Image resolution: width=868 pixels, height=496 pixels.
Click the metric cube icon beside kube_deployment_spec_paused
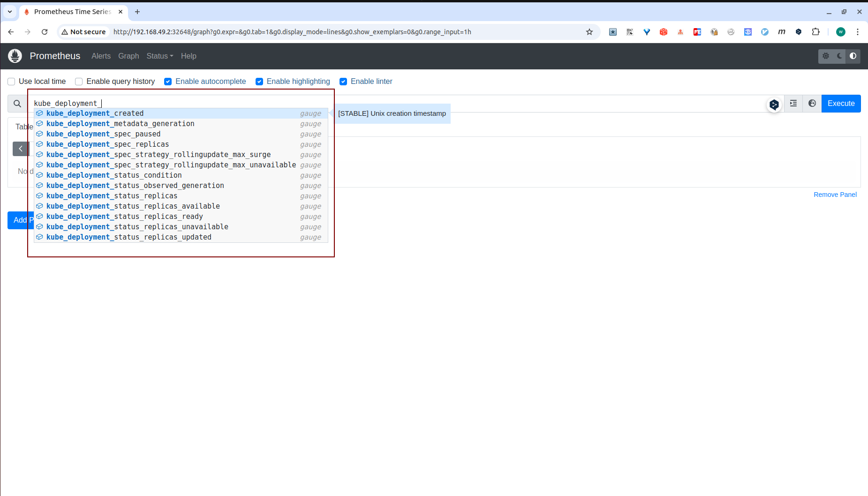pyautogui.click(x=40, y=134)
